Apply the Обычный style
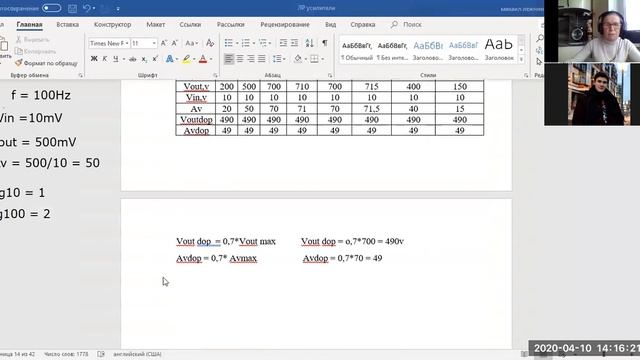Image resolution: width=640 pixels, height=360 pixels. 357,50
